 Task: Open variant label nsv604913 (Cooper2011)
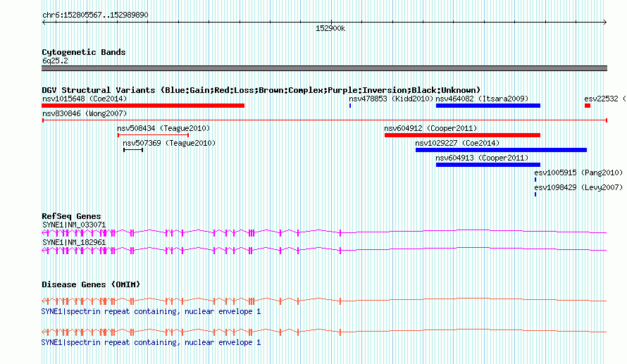pyautogui.click(x=483, y=158)
